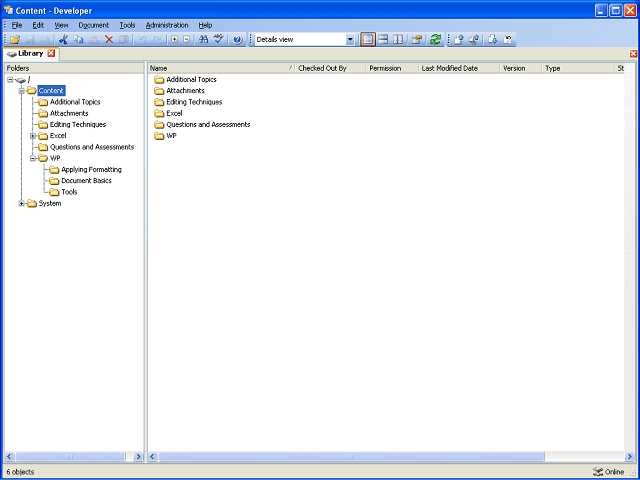
Task: Refresh the library with green arrows icon
Action: (436, 40)
